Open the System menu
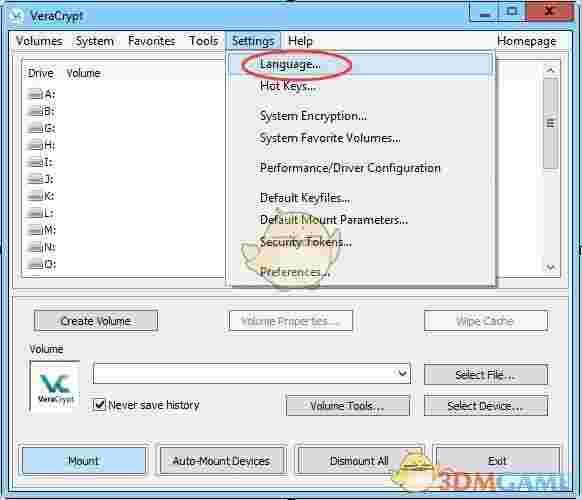 [95, 41]
